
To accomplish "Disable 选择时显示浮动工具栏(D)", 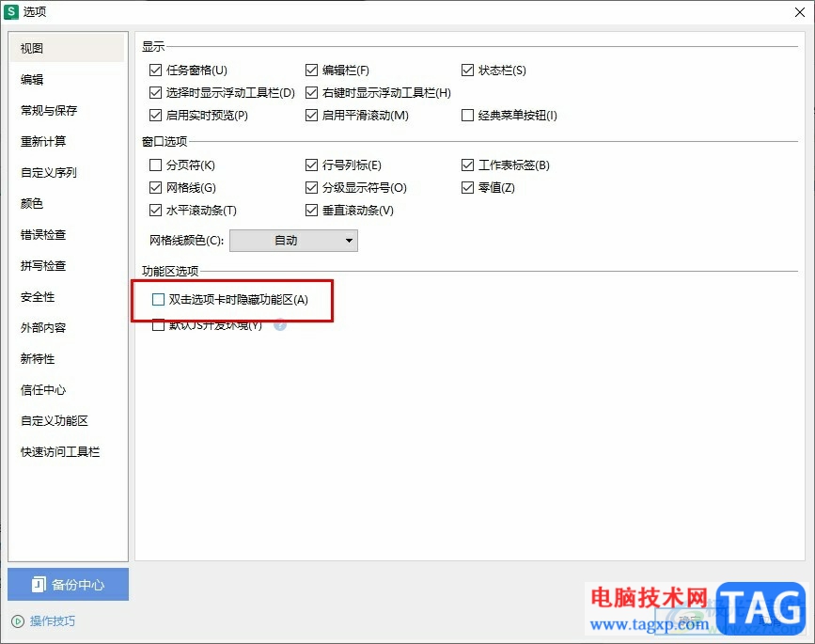I will [155, 92].
